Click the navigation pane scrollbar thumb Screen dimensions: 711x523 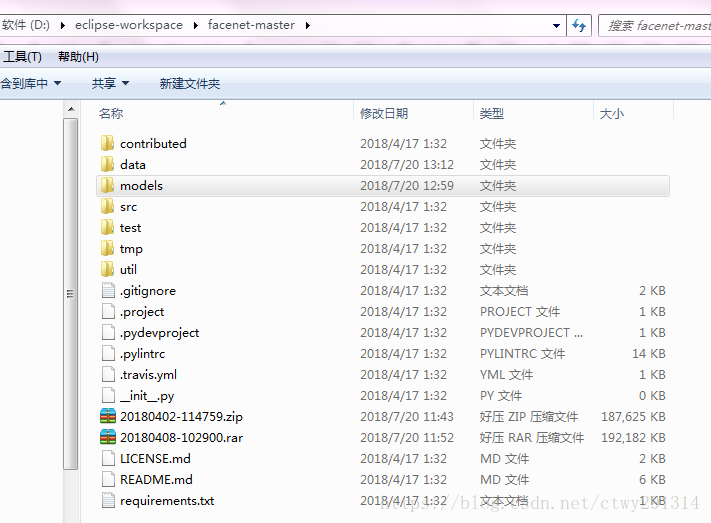[70, 294]
